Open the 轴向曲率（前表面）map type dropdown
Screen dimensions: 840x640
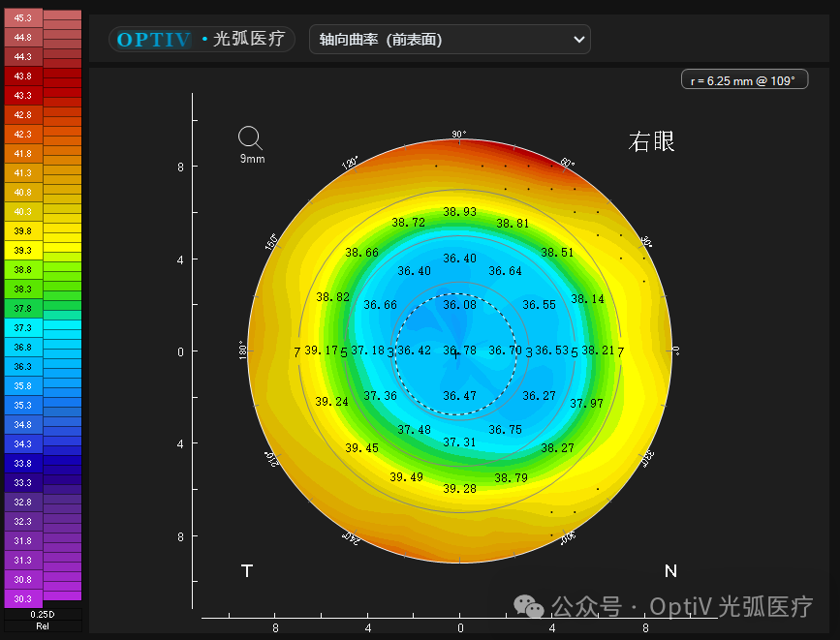tap(449, 39)
